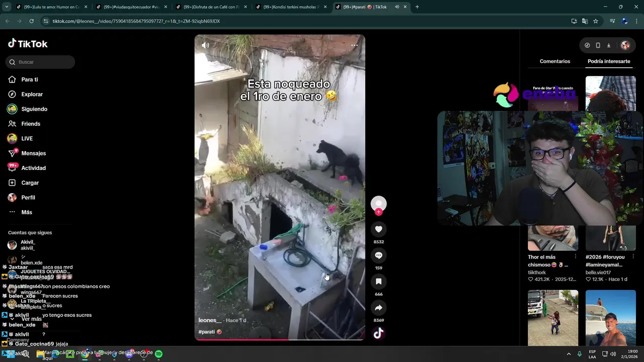Image resolution: width=644 pixels, height=362 pixels.
Task: Bookmark this page with the star icon
Action: (x=596, y=21)
